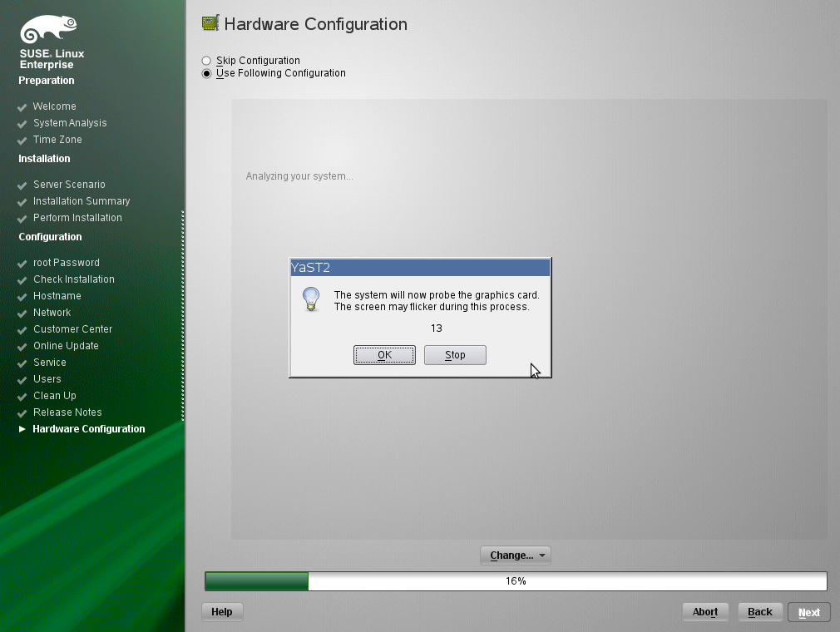Confirm the graphics probe with OK
This screenshot has width=840, height=632.
point(384,355)
